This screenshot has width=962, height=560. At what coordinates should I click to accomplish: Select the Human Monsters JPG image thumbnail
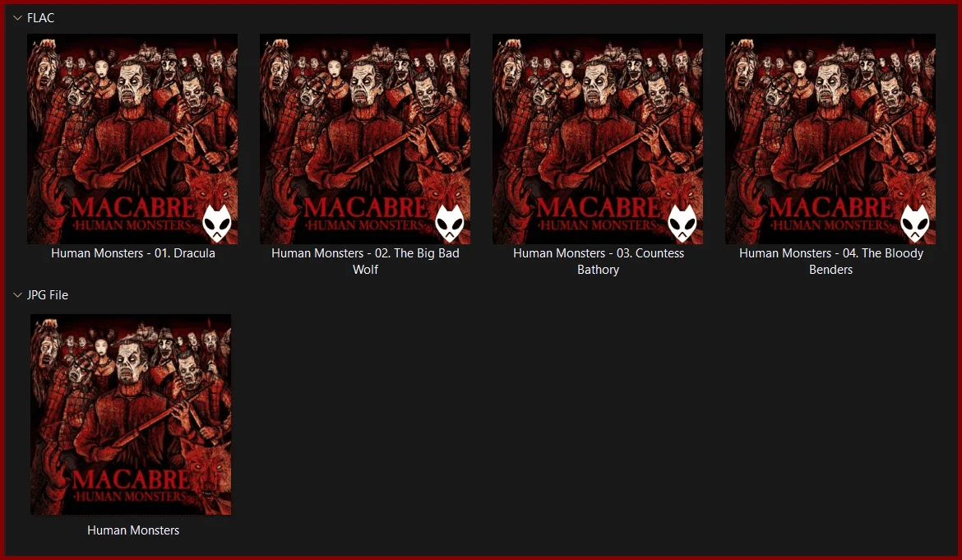tap(132, 414)
